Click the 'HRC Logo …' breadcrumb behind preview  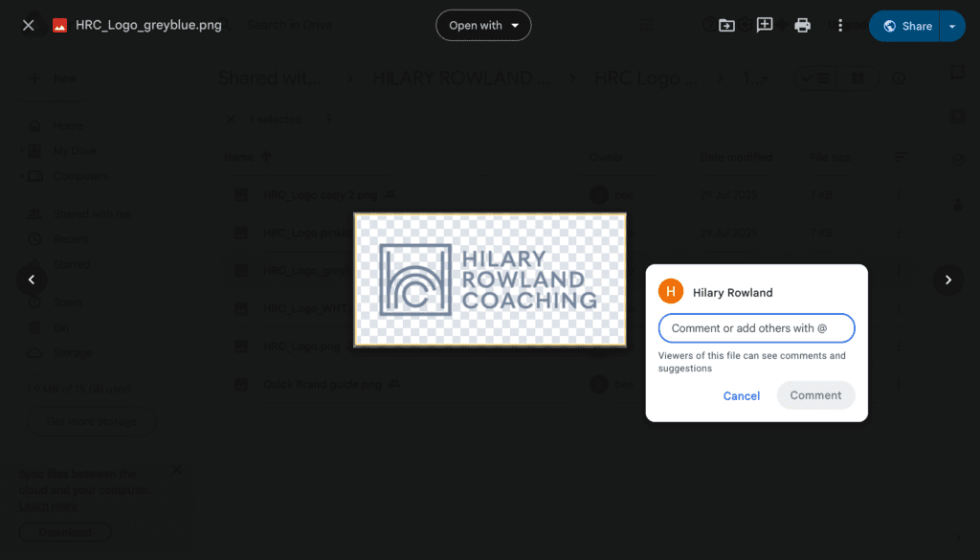click(646, 78)
